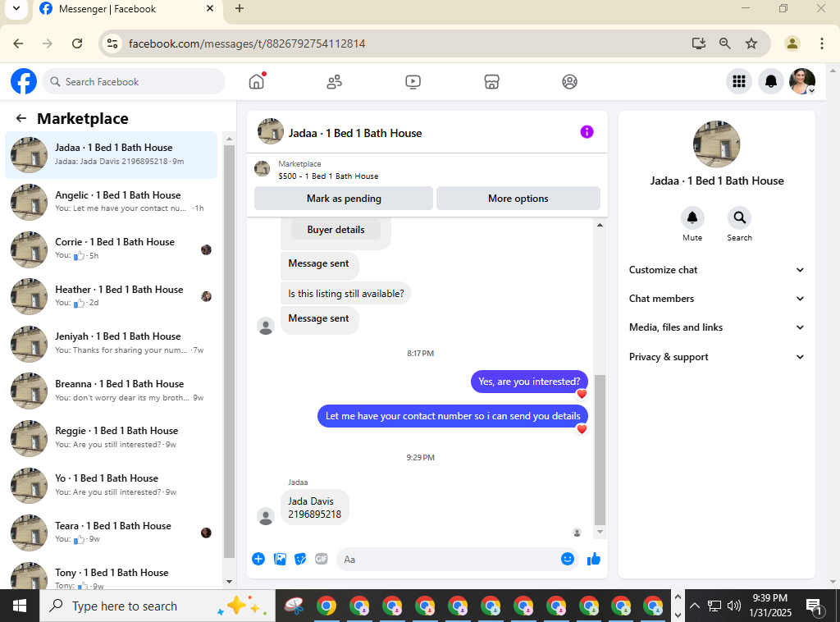
Task: Click the message thread scrollbar thumb
Action: click(x=600, y=450)
